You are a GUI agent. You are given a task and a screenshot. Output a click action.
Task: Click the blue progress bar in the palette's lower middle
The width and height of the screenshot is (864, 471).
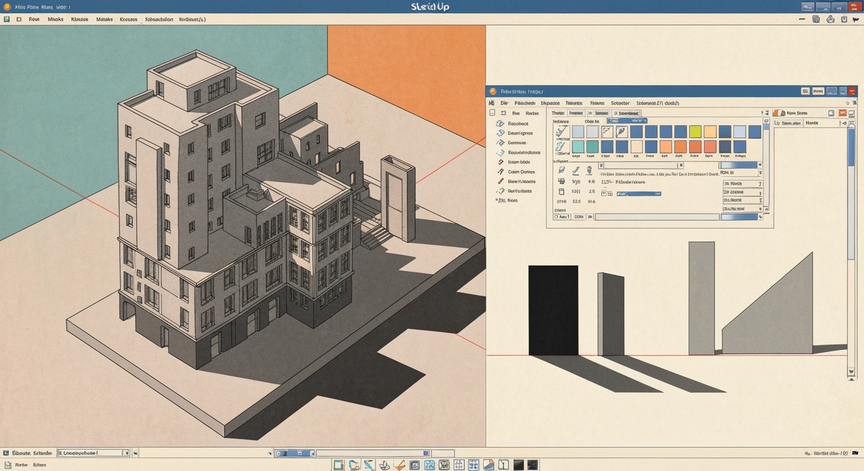click(639, 194)
